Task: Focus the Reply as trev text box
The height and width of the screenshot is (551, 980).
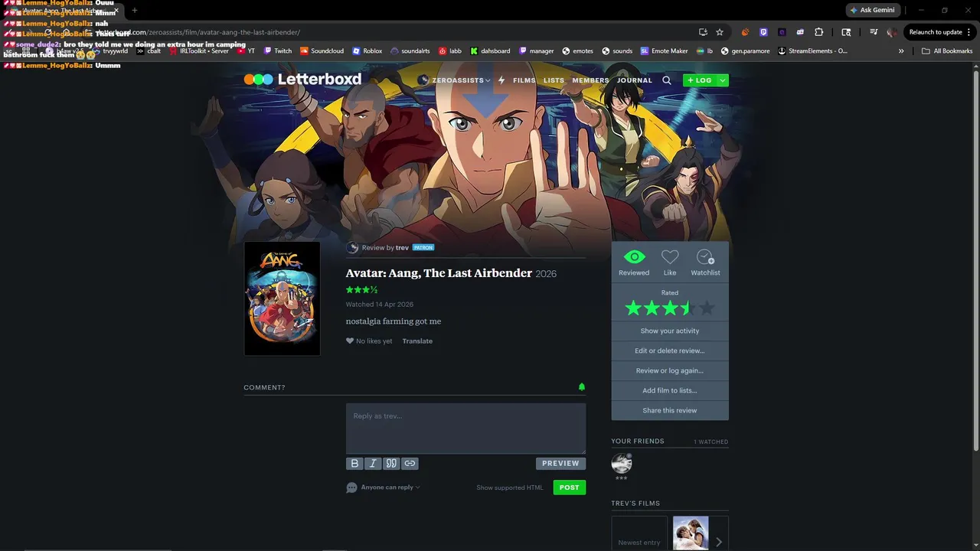Action: click(x=465, y=429)
